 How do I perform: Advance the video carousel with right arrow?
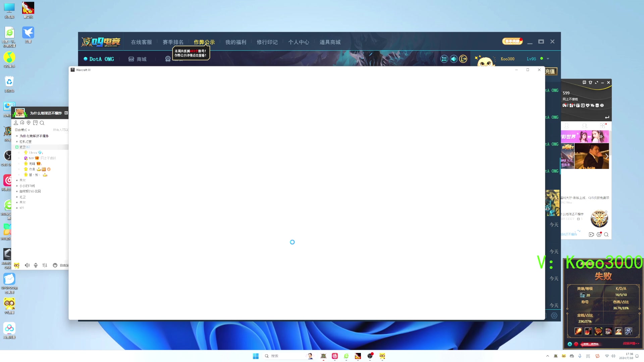tap(606, 156)
